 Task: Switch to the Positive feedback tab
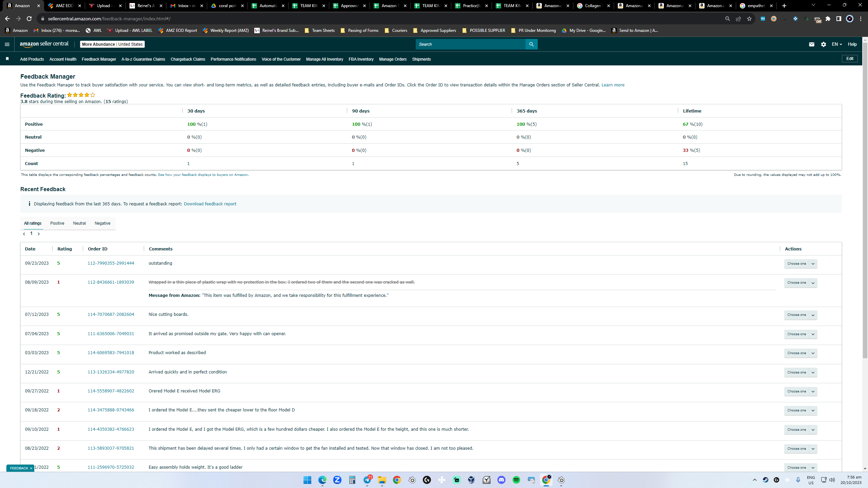[x=57, y=223]
